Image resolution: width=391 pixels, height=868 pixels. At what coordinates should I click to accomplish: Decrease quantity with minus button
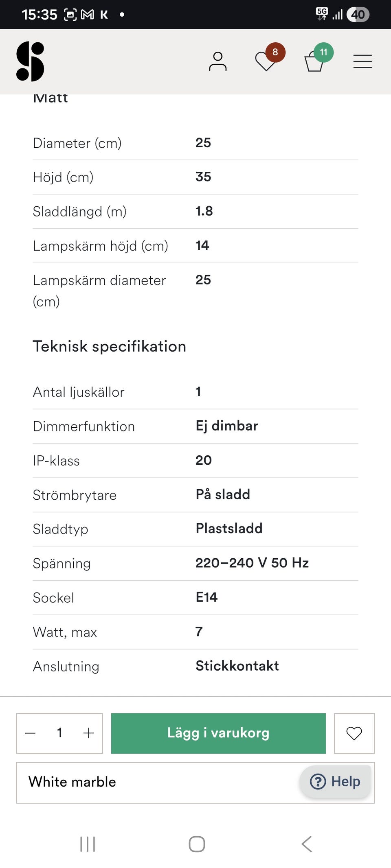coord(31,733)
